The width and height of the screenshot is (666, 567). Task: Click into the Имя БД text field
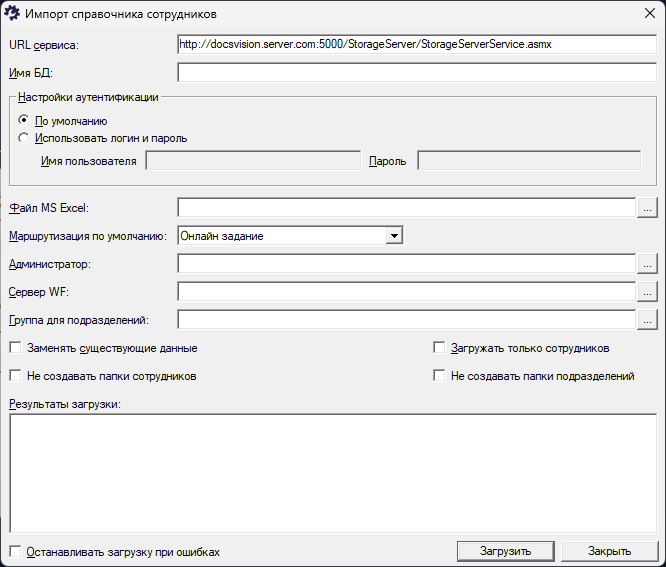(416, 72)
